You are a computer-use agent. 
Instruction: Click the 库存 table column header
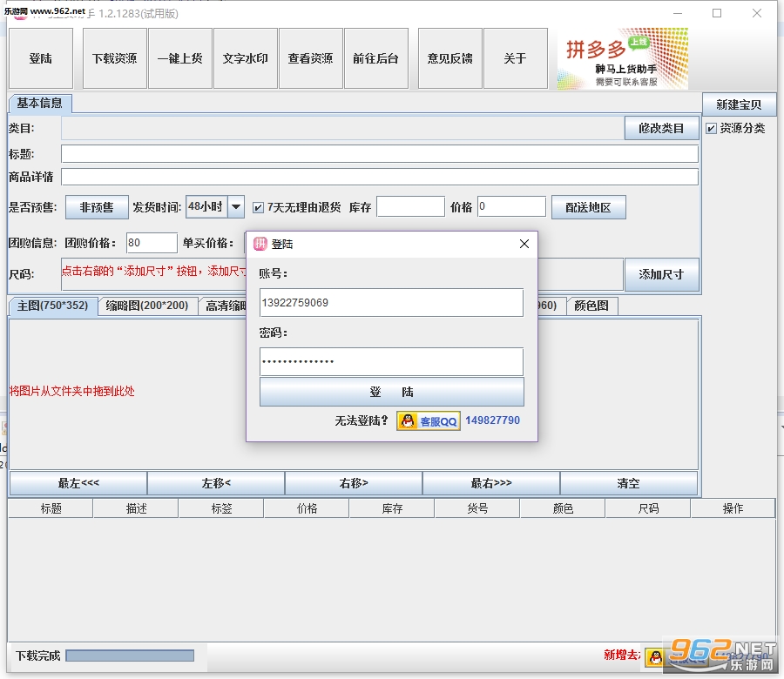pos(392,508)
